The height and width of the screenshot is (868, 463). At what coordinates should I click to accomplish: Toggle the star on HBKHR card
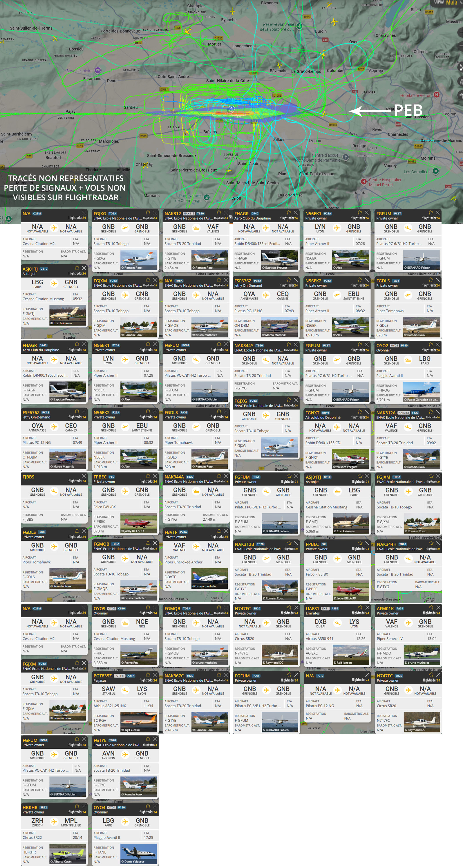(77, 806)
